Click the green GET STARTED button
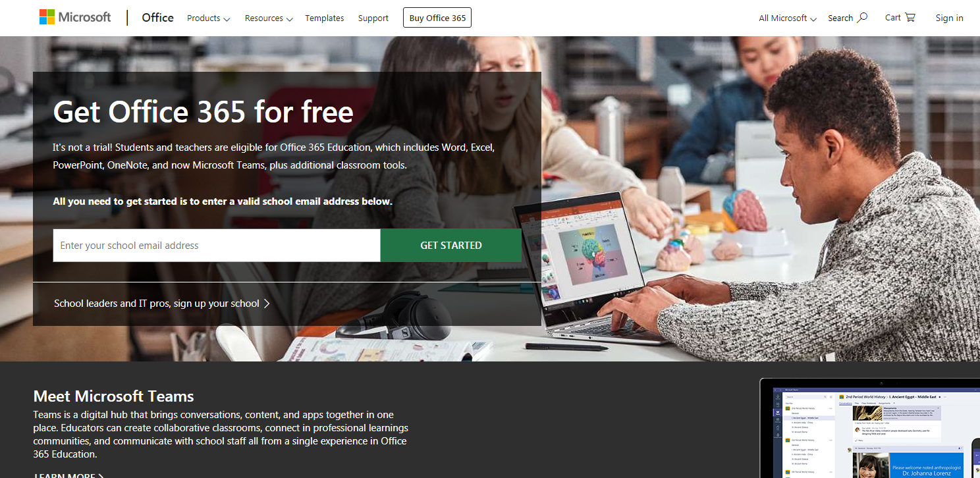 tap(451, 246)
